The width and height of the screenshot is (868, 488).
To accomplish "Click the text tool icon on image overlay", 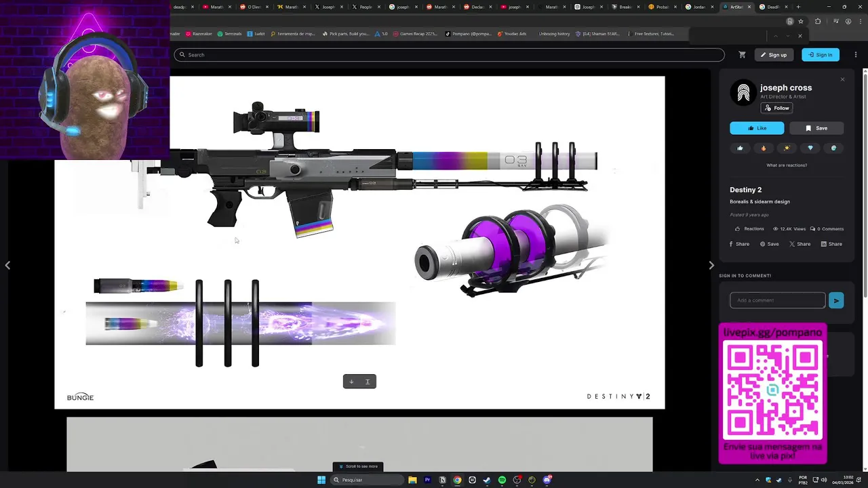I will point(368,382).
